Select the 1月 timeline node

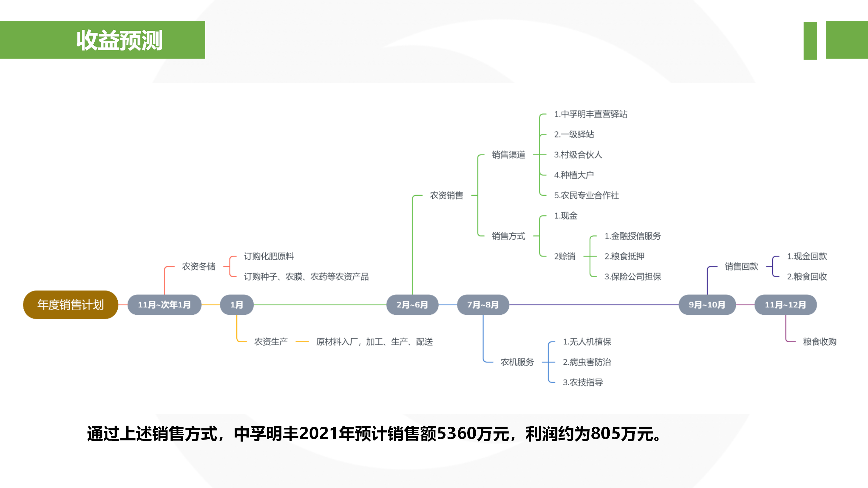tap(237, 305)
